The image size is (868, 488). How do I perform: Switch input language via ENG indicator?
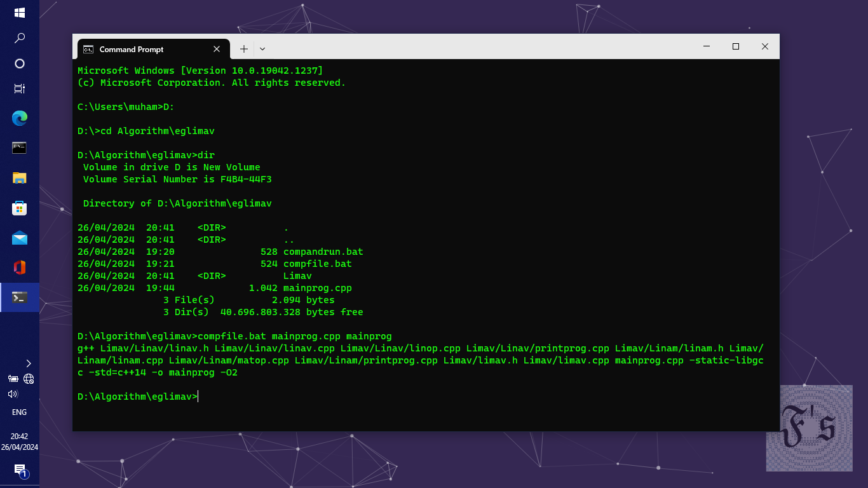pos(19,412)
